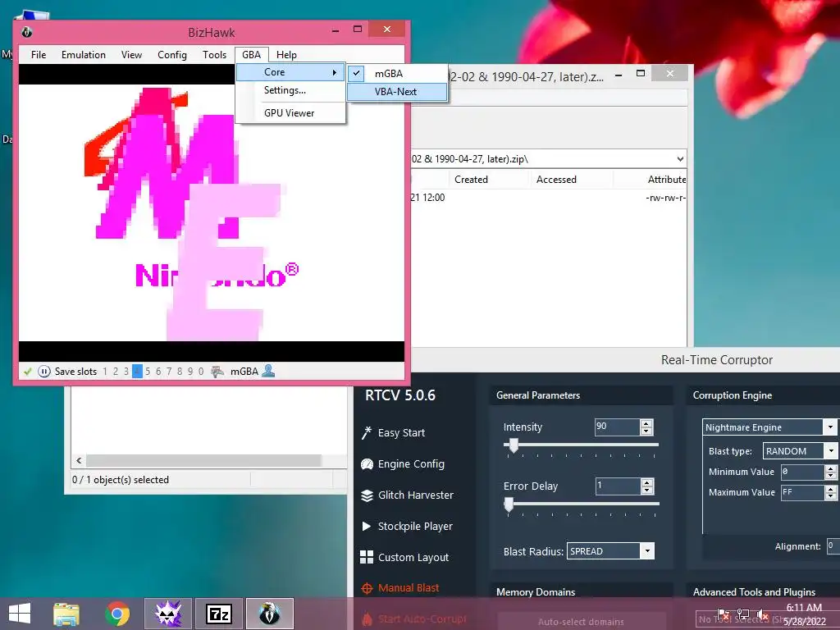Open the Core submenu entry

(290, 72)
